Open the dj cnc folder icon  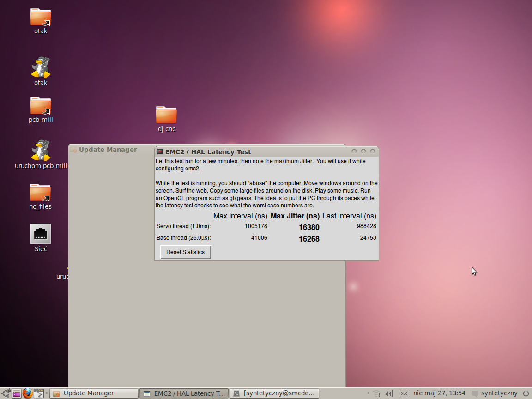pyautogui.click(x=166, y=115)
